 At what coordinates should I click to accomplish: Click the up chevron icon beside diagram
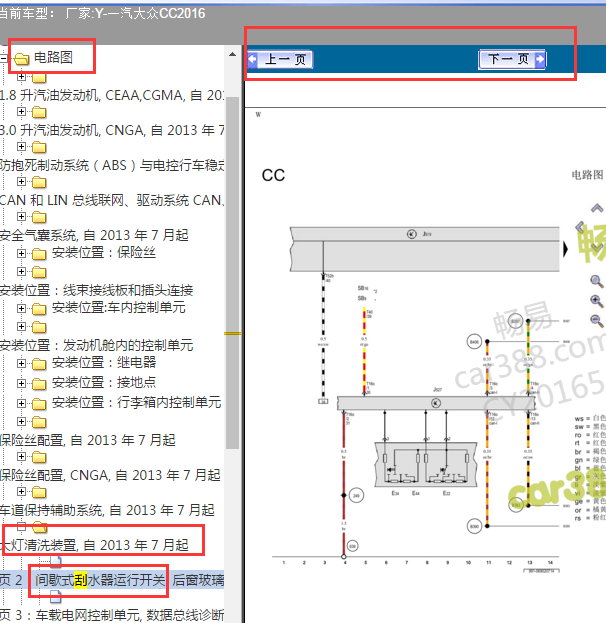[596, 208]
